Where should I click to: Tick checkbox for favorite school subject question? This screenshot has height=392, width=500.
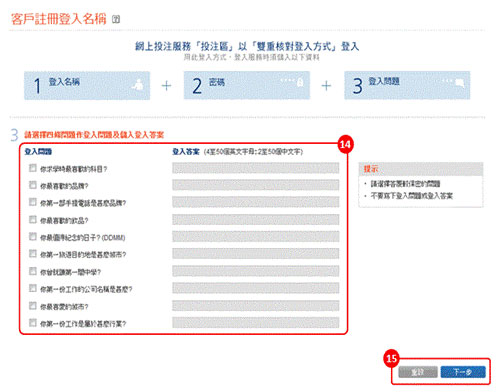(33, 168)
